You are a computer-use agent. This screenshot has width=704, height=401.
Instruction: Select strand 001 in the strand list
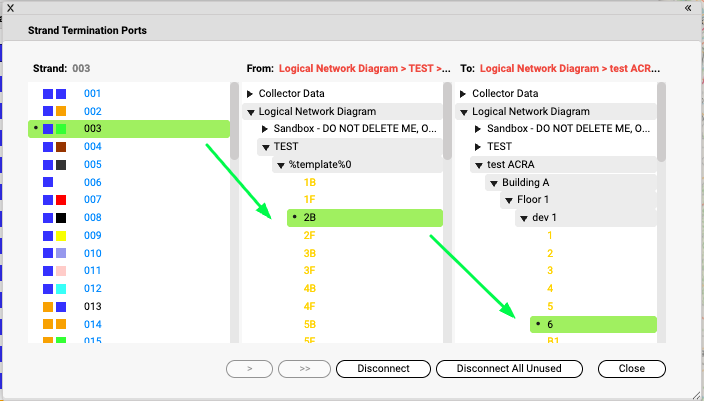coord(92,94)
